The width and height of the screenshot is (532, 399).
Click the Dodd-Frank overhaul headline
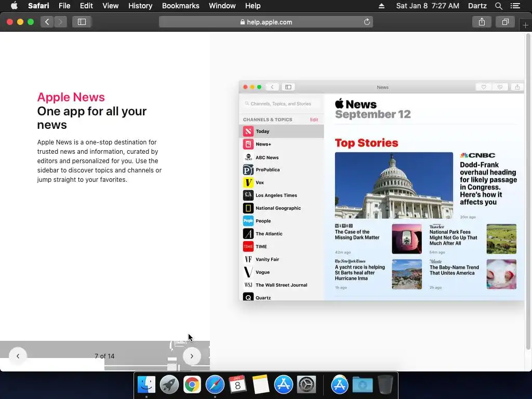click(488, 183)
